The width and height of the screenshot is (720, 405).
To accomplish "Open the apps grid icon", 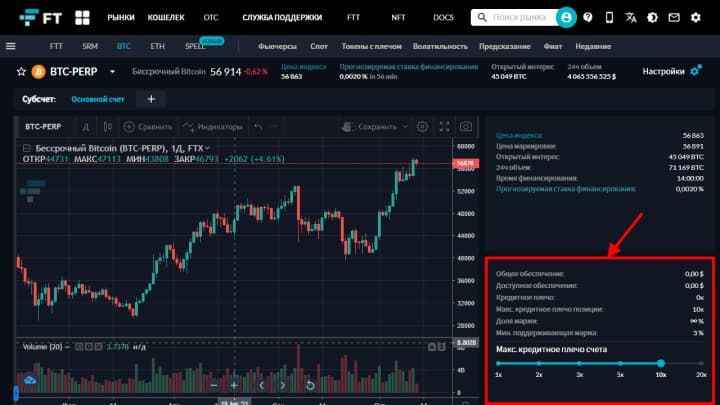I will click(x=82, y=17).
